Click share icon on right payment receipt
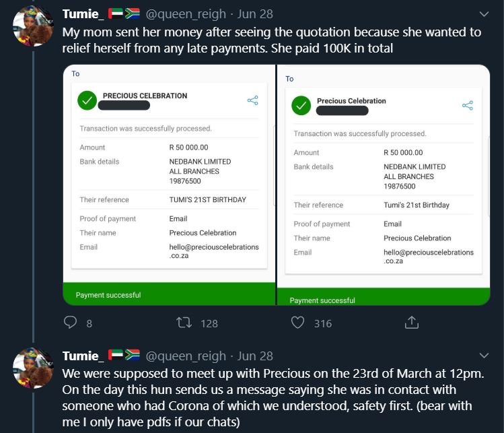This screenshot has height=433, width=504. [468, 106]
